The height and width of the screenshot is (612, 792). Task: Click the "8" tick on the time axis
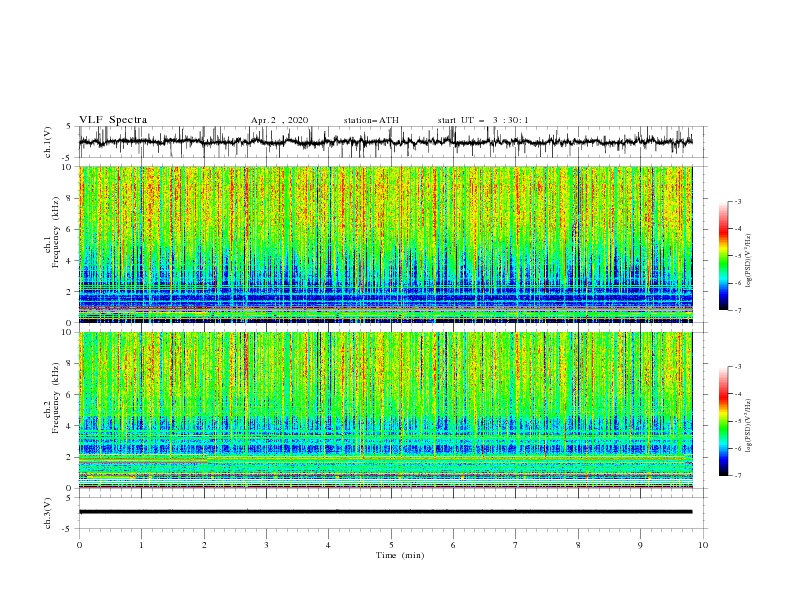(578, 545)
